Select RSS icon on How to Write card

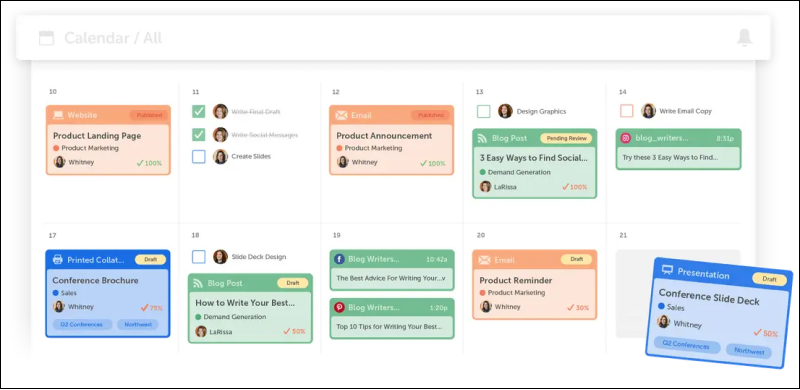[198, 283]
